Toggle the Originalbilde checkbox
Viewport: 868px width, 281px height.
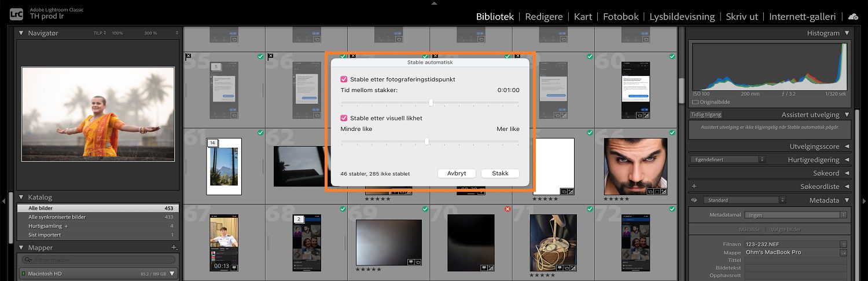click(x=696, y=102)
